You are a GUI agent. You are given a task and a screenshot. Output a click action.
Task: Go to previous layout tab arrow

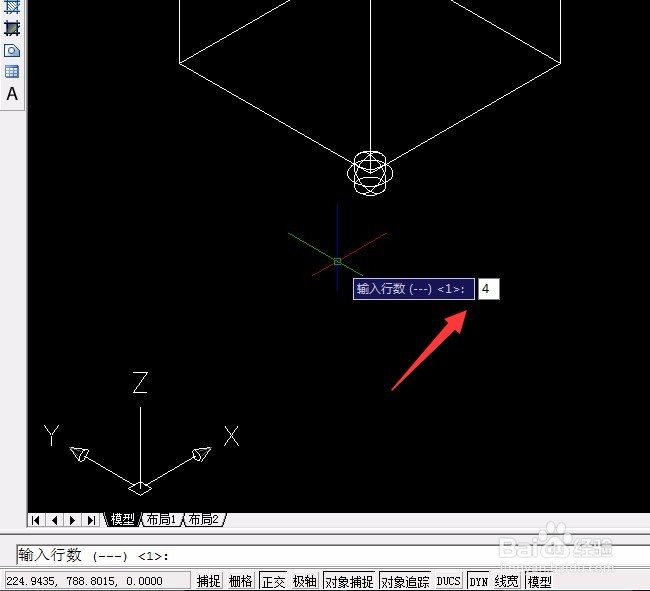(x=54, y=520)
